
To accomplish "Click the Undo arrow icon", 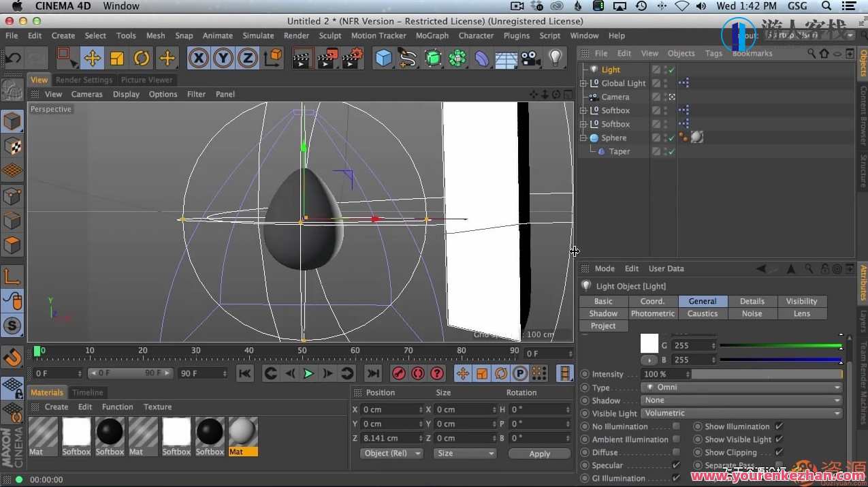I will click(x=13, y=59).
